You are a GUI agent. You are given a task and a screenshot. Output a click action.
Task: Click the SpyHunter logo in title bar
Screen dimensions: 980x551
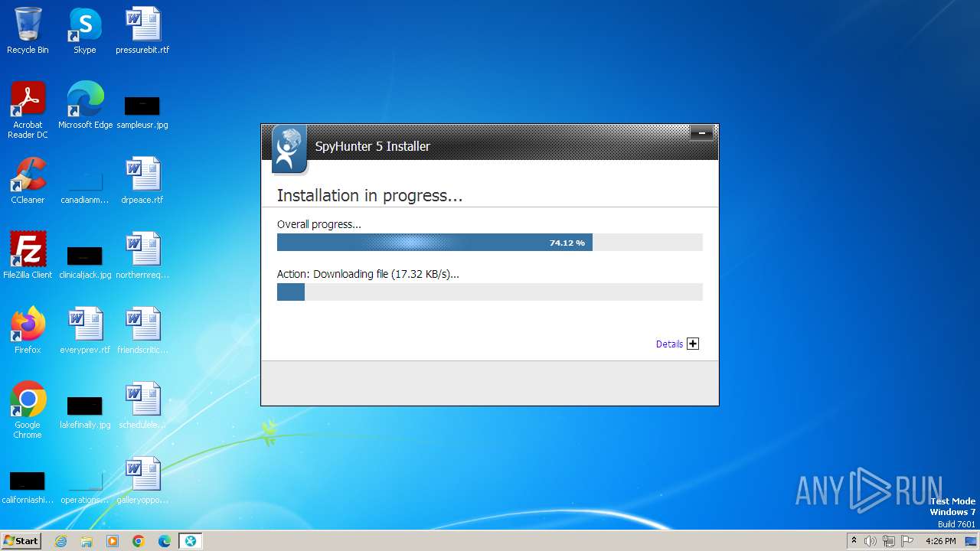click(289, 149)
